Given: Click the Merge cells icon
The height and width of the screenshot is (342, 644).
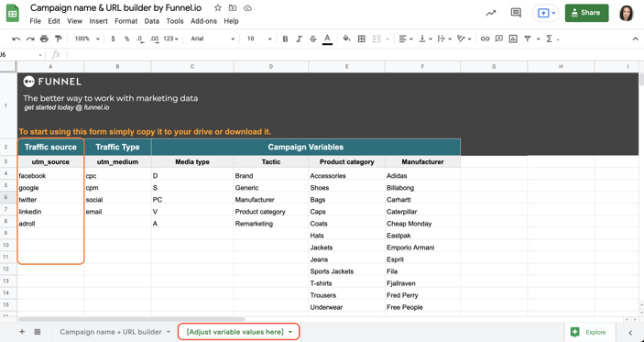Looking at the screenshot, I should (377, 39).
